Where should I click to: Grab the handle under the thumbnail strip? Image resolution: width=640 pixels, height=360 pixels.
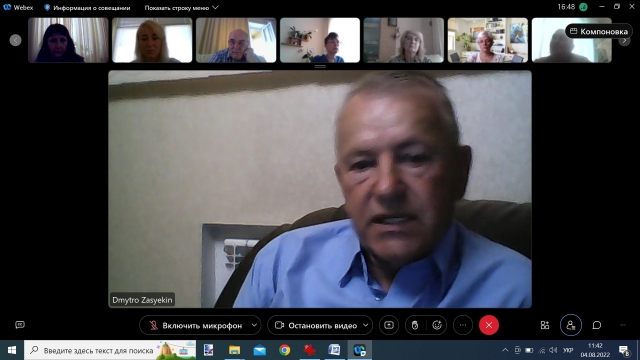320,66
